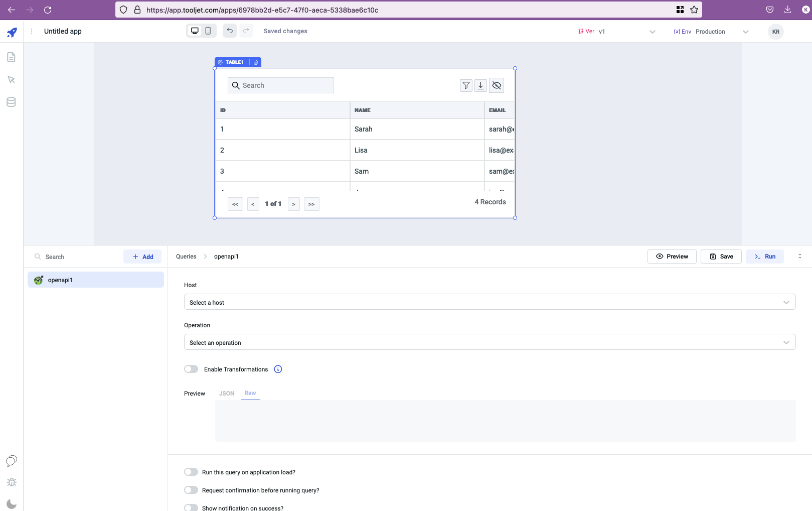Open the Pages panel in the left sidebar
Screen dimensions: 812x511
point(11,57)
